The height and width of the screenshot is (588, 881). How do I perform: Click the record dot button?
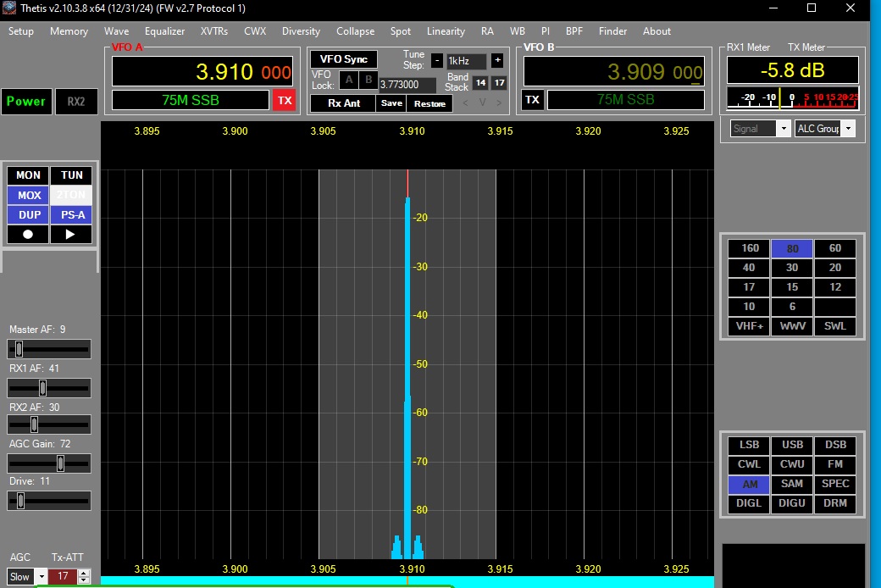[27, 235]
